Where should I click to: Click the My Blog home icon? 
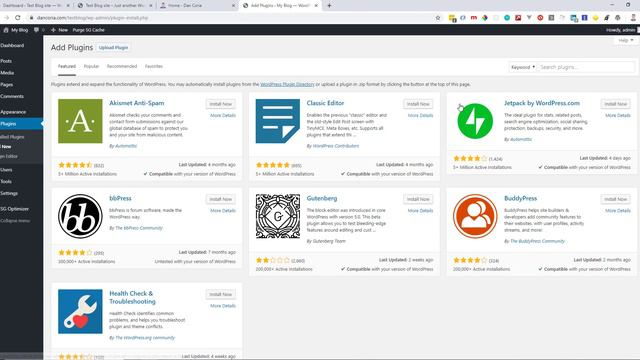[x=6, y=30]
